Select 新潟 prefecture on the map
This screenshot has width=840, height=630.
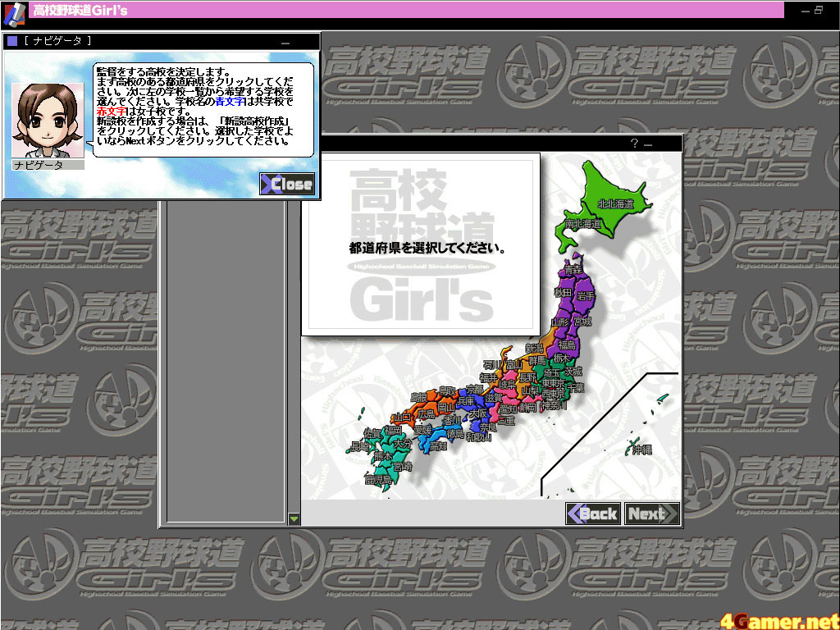point(534,348)
